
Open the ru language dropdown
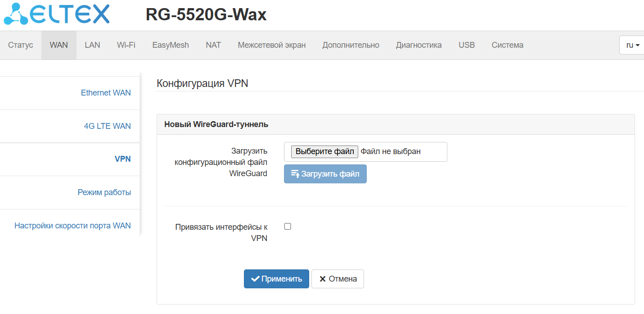coord(633,45)
